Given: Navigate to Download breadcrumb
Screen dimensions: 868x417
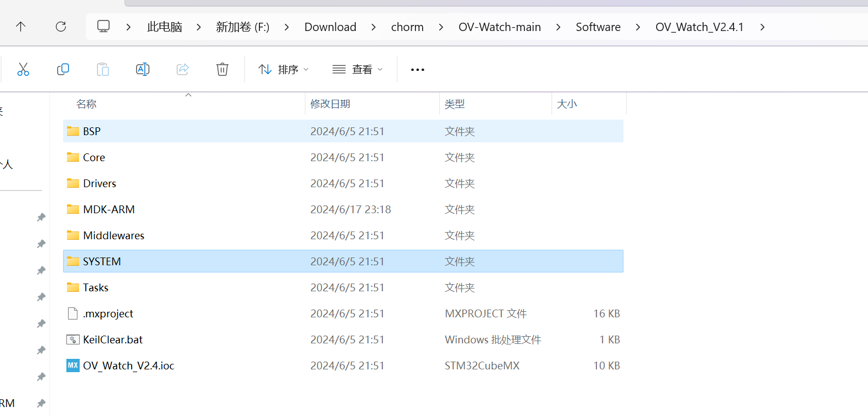Looking at the screenshot, I should (x=330, y=27).
